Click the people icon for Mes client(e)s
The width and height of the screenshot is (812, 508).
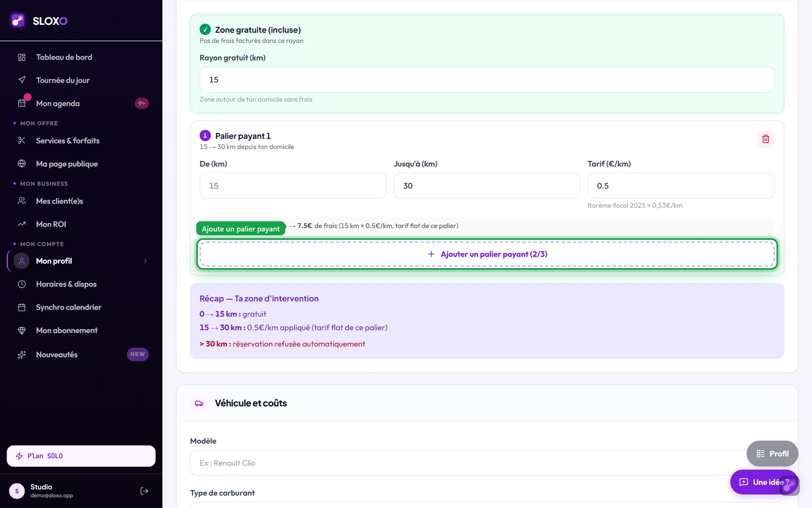pyautogui.click(x=22, y=201)
